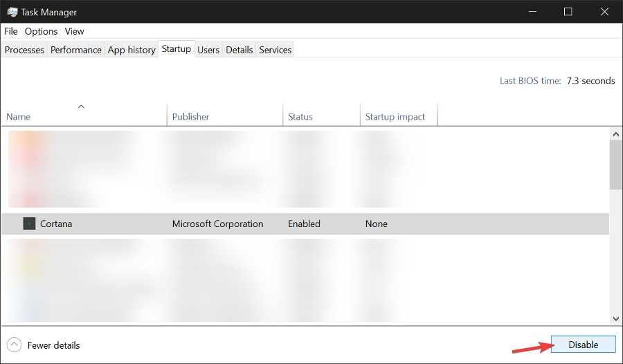The height and width of the screenshot is (364, 623).
Task: Click Microsoft Corporation publisher cell
Action: 218,224
